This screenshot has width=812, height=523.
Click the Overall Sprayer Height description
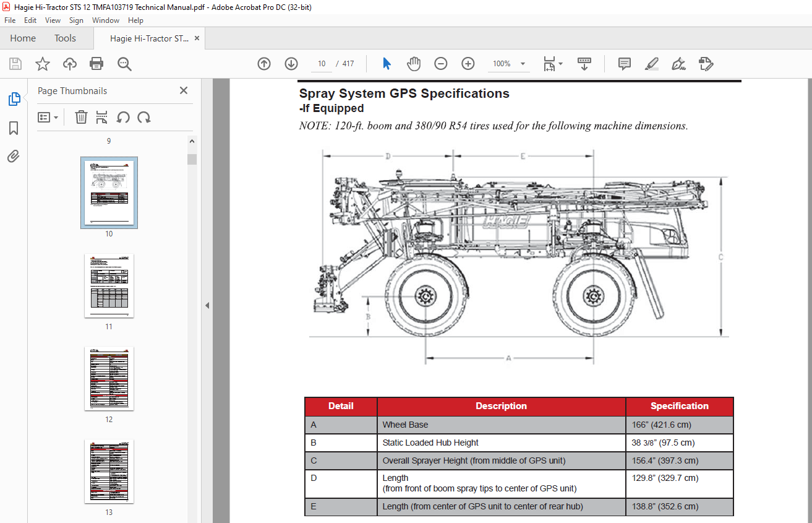coord(502,460)
